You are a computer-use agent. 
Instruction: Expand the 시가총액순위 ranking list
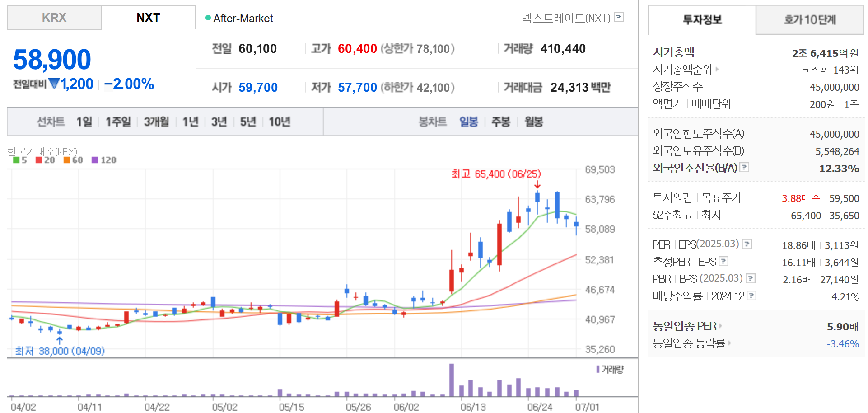pos(718,70)
